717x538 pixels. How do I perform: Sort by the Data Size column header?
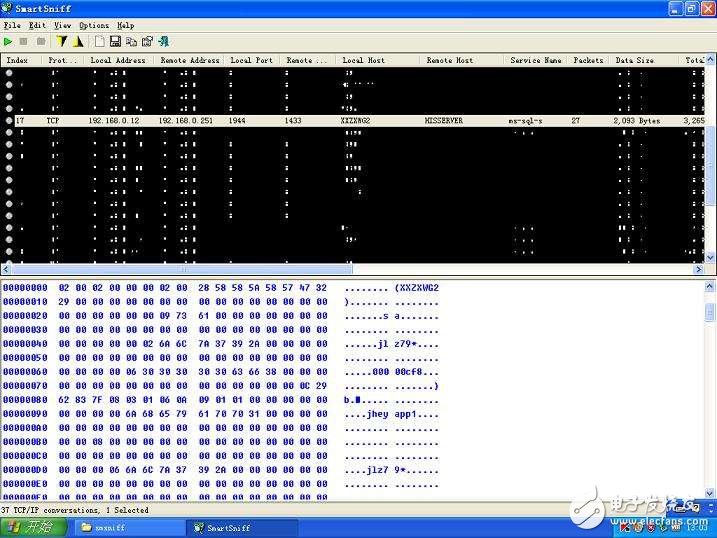pos(635,60)
